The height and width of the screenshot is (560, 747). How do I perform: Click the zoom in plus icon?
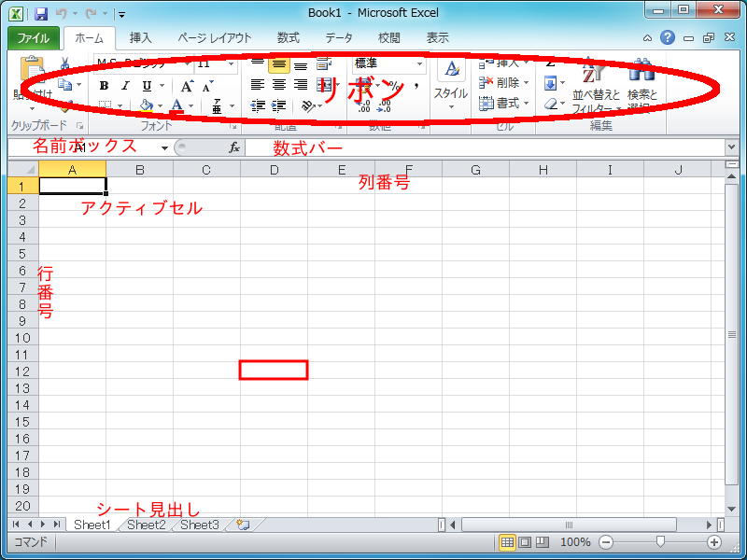pos(714,542)
